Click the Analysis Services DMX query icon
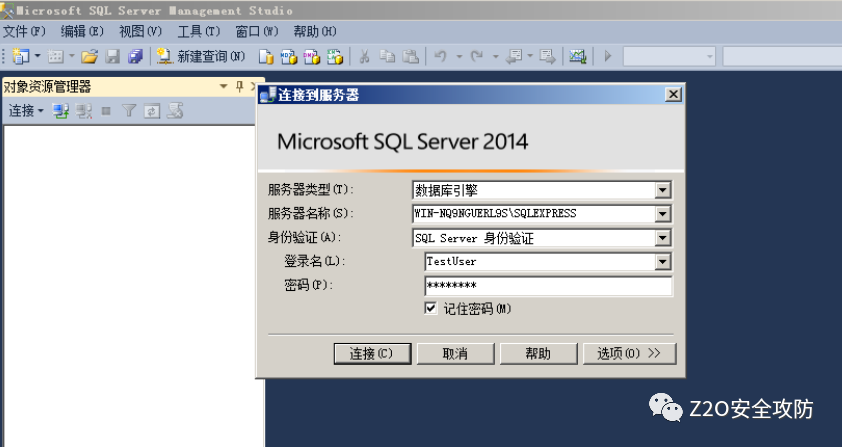The height and width of the screenshot is (447, 842). [311, 56]
